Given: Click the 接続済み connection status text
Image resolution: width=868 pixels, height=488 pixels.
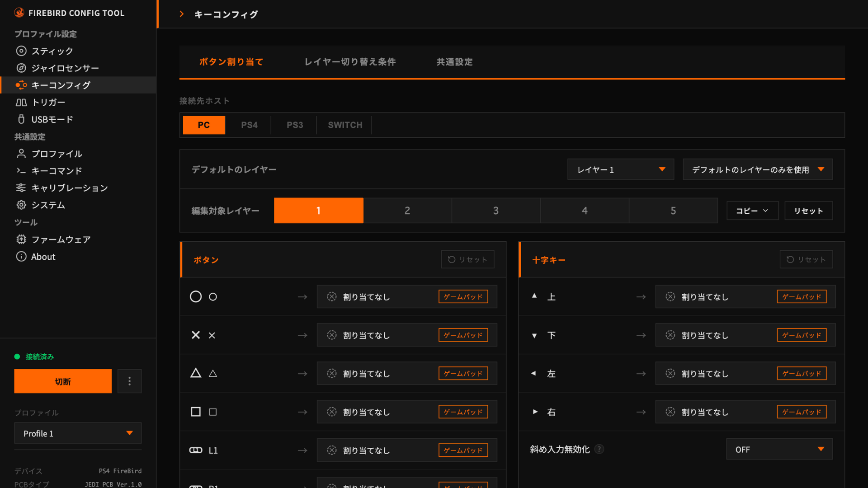Looking at the screenshot, I should pyautogui.click(x=40, y=357).
